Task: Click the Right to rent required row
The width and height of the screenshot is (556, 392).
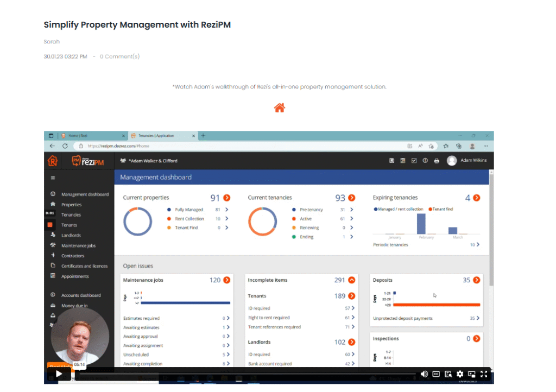Action: pyautogui.click(x=301, y=318)
